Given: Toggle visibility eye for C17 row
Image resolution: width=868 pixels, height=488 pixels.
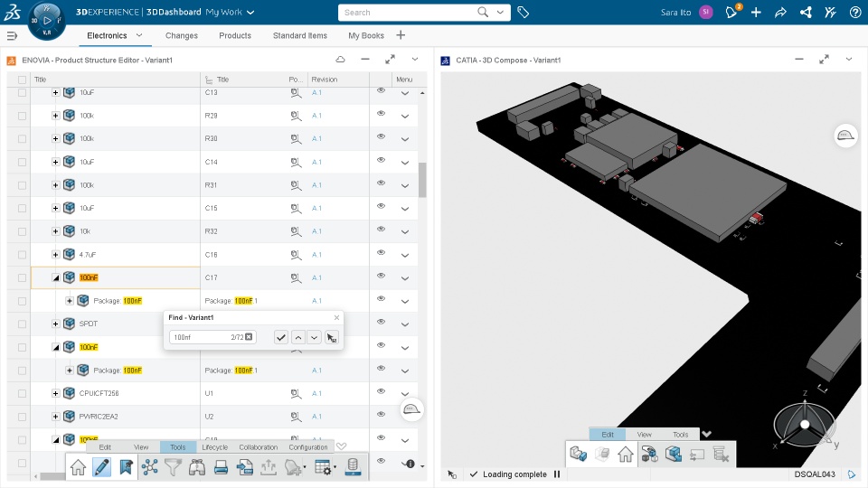Looking at the screenshot, I should coord(381,276).
